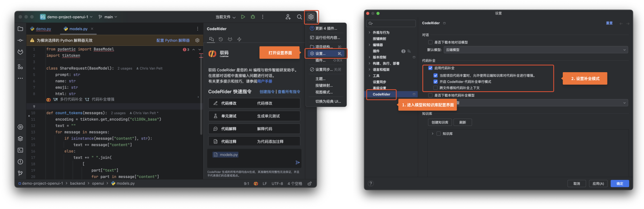Image resolution: width=644 pixels, height=209 pixels.
Task: Open the Project folder tool window
Action: point(20,29)
